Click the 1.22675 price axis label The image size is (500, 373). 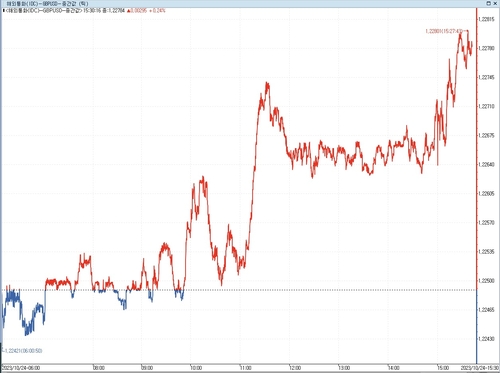coord(486,135)
